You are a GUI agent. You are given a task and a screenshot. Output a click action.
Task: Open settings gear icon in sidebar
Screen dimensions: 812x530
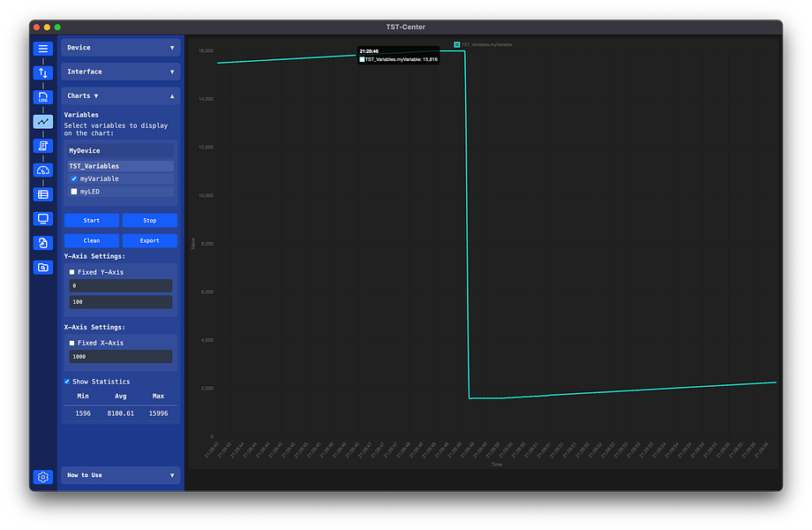point(43,477)
